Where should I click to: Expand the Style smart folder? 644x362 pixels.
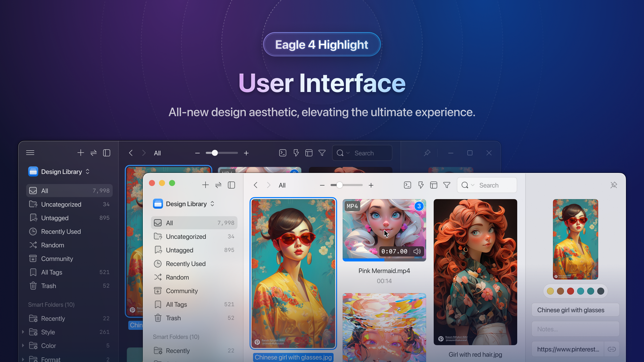(23, 332)
